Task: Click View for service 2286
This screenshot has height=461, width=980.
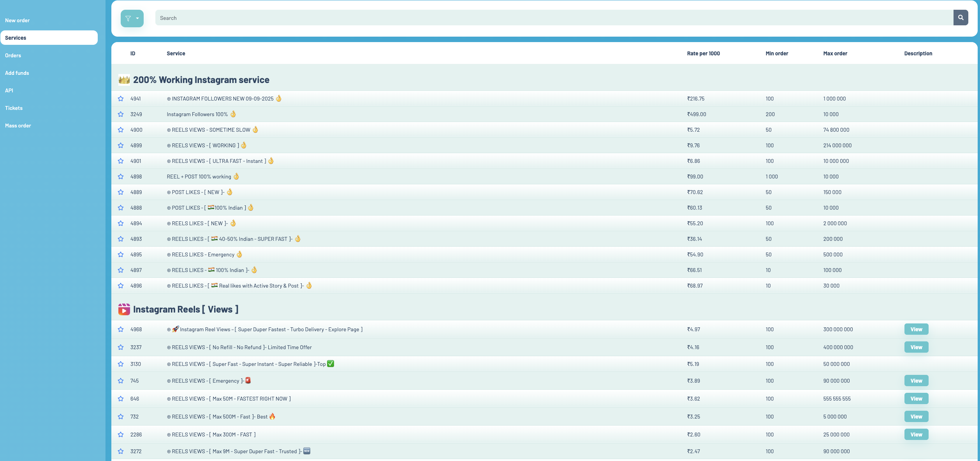Action: pyautogui.click(x=916, y=435)
